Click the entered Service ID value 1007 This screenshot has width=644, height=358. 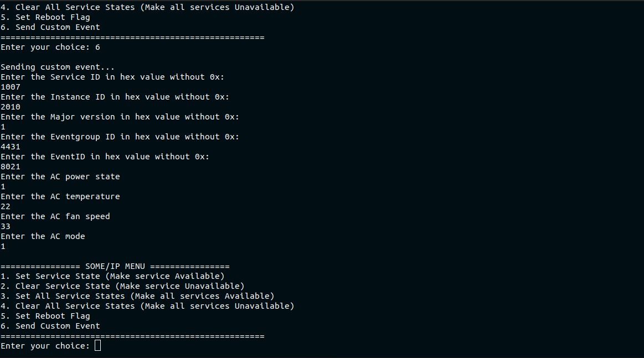pos(11,87)
